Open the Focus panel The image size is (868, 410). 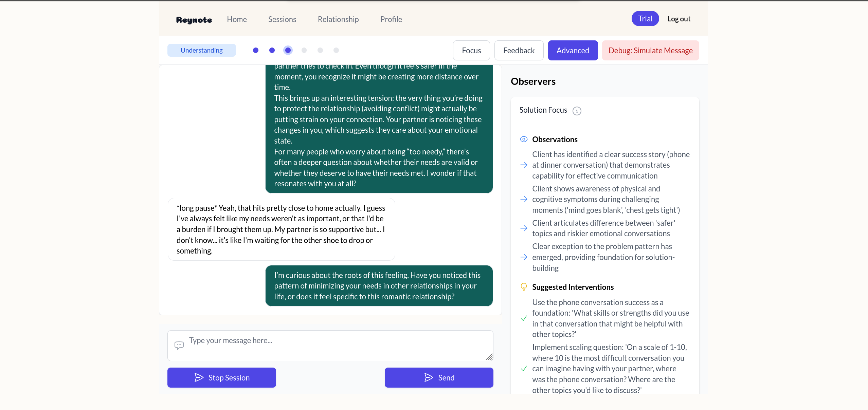tap(471, 51)
